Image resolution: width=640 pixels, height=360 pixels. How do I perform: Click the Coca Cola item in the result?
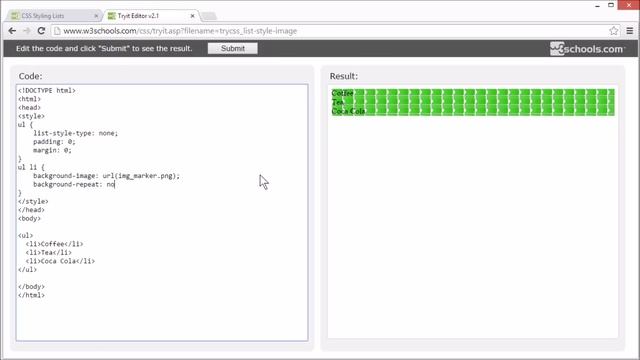(x=348, y=111)
